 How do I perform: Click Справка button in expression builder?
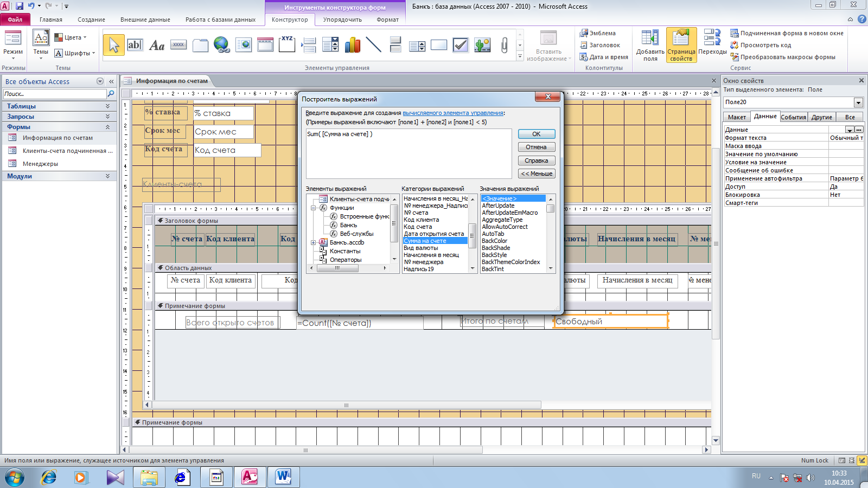536,160
